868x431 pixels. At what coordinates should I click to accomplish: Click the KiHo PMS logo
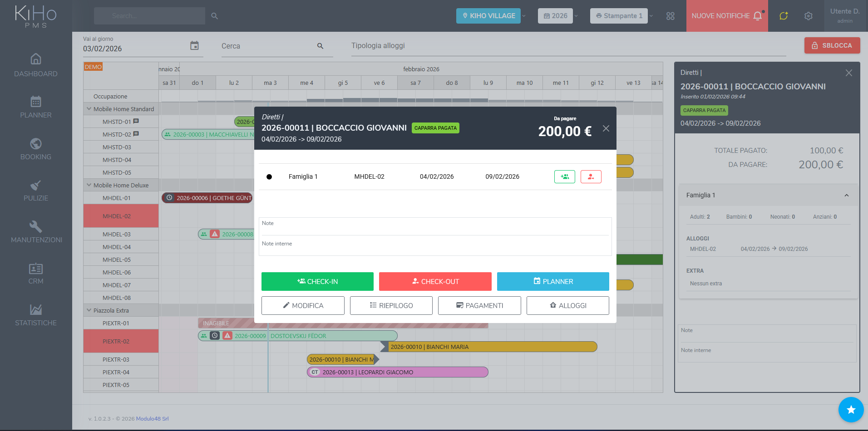(x=36, y=16)
